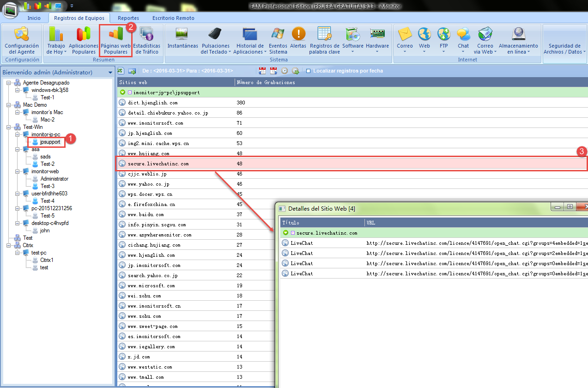Select es.imonitorsoft.com row

196,336
